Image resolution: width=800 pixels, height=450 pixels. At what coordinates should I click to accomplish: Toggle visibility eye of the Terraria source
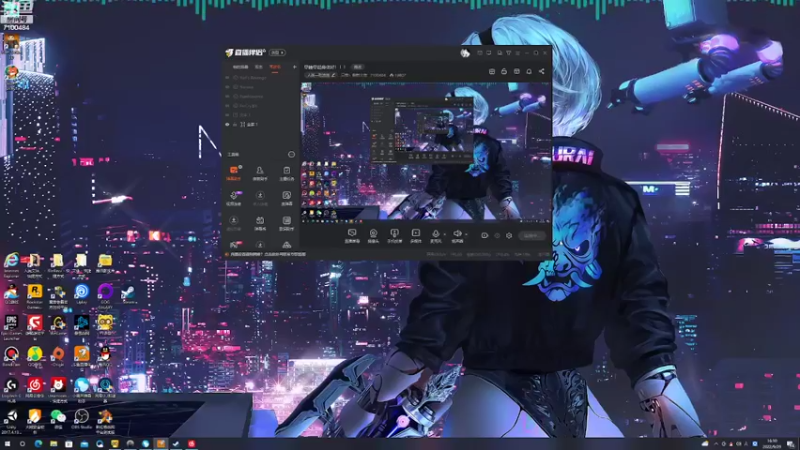228,87
